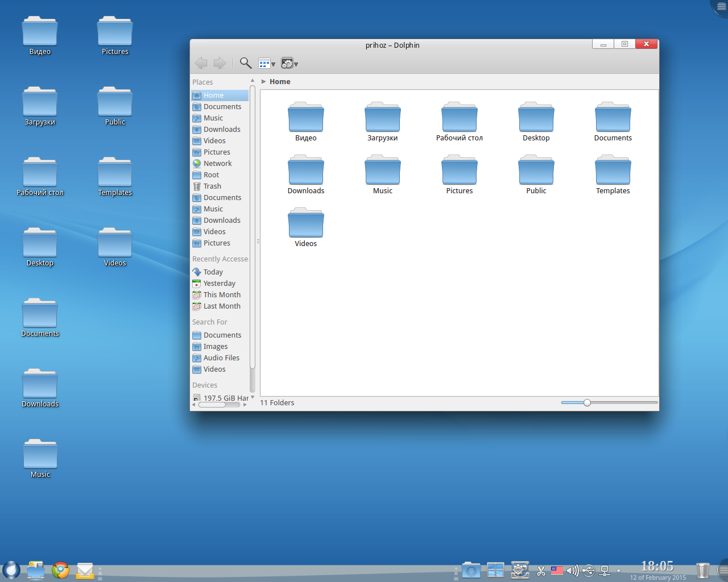Show hidden system tray icons arrow

619,570
